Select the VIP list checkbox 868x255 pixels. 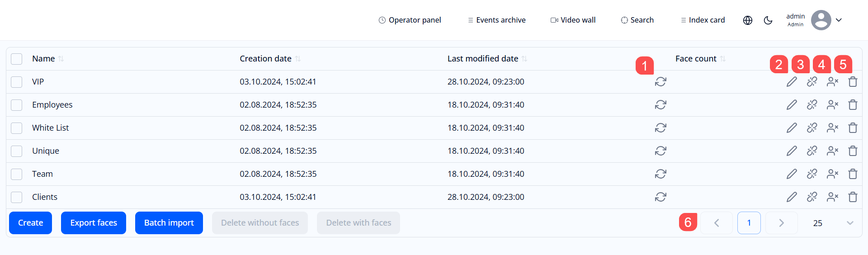pyautogui.click(x=17, y=82)
